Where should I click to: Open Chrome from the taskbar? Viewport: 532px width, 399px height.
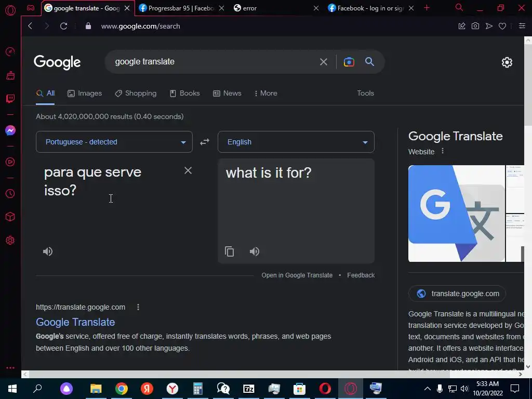[x=122, y=389]
